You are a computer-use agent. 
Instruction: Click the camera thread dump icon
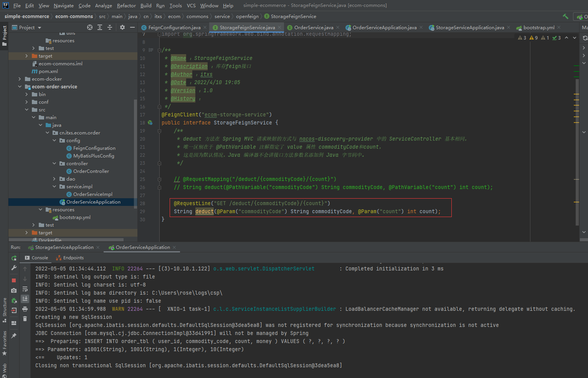(14, 290)
